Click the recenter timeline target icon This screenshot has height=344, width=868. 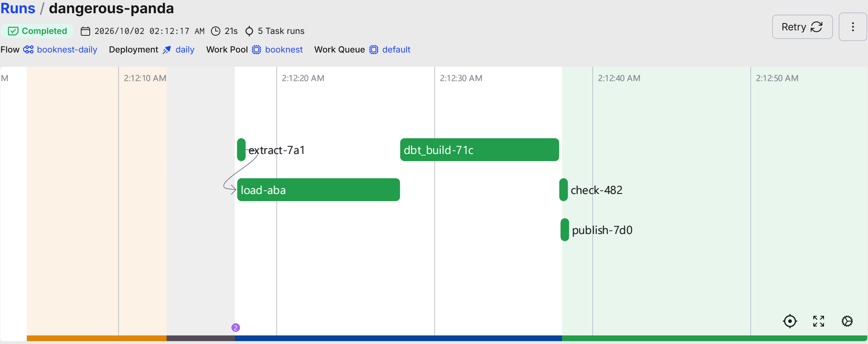pyautogui.click(x=790, y=321)
